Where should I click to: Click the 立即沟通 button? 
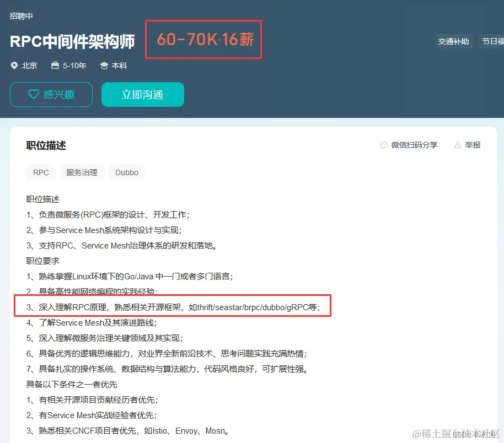(142, 94)
